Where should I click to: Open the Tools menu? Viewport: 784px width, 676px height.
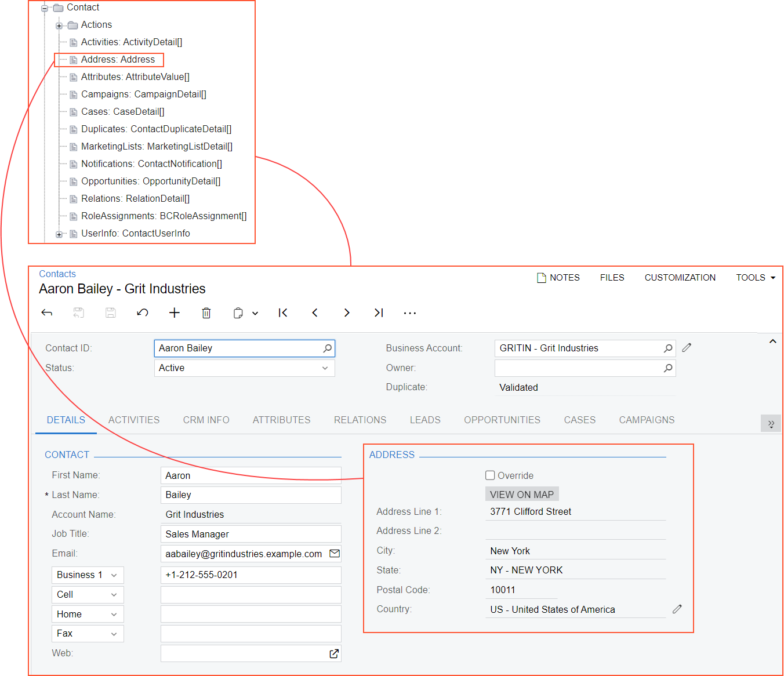click(756, 278)
